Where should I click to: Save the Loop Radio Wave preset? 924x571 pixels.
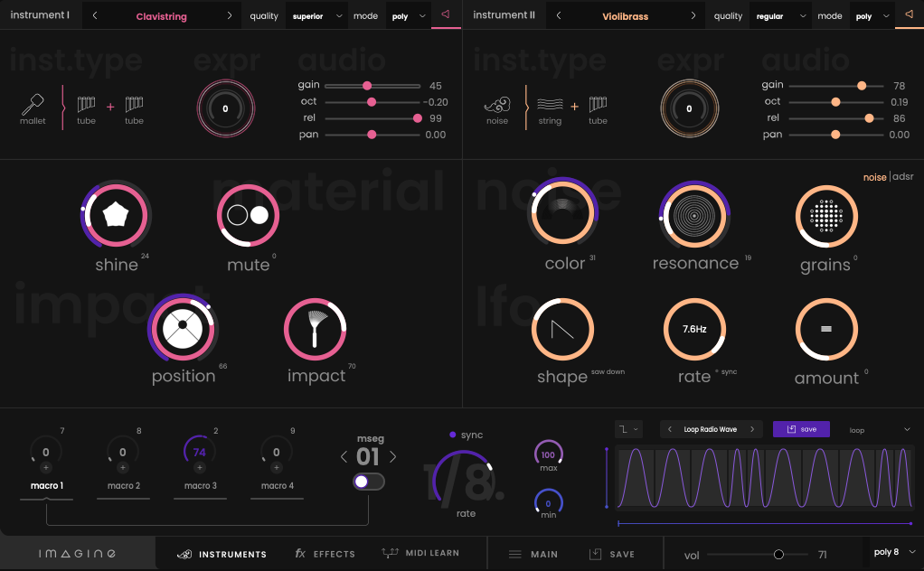(x=801, y=429)
